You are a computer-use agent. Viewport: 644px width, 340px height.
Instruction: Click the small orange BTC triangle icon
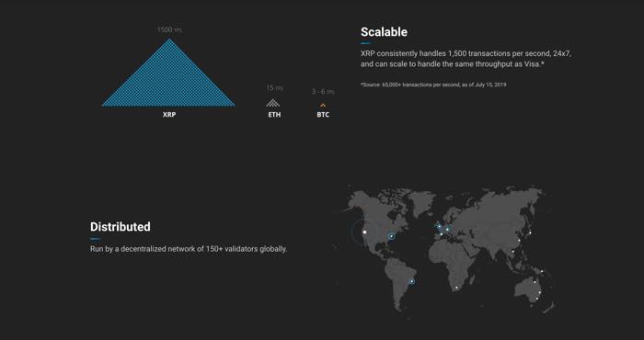[x=323, y=106]
